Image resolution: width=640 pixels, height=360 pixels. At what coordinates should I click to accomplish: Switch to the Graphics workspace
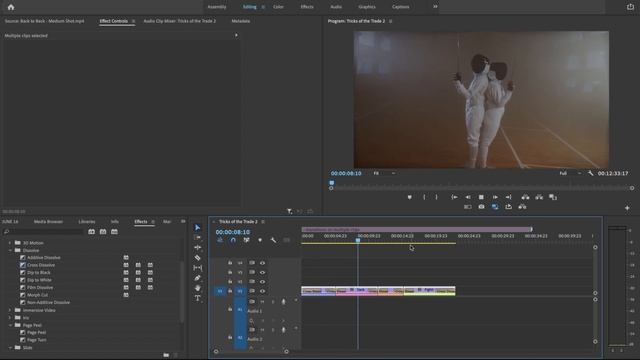point(367,7)
